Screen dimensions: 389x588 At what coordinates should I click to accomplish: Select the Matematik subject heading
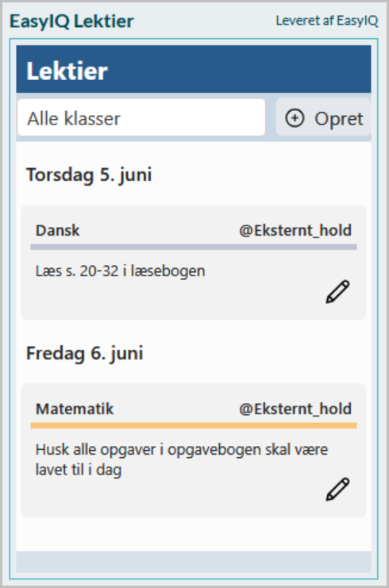tap(75, 409)
